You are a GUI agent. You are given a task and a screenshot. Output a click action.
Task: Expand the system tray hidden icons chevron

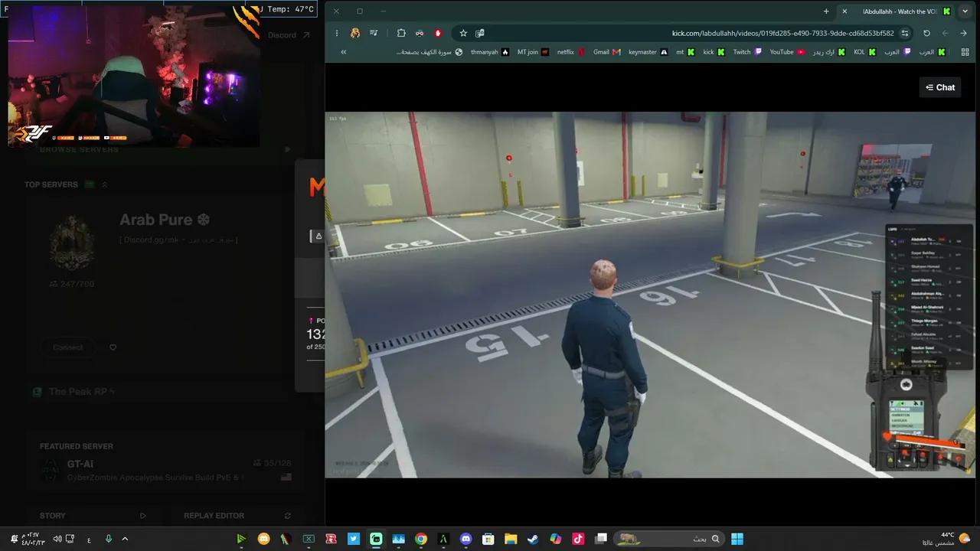[125, 539]
